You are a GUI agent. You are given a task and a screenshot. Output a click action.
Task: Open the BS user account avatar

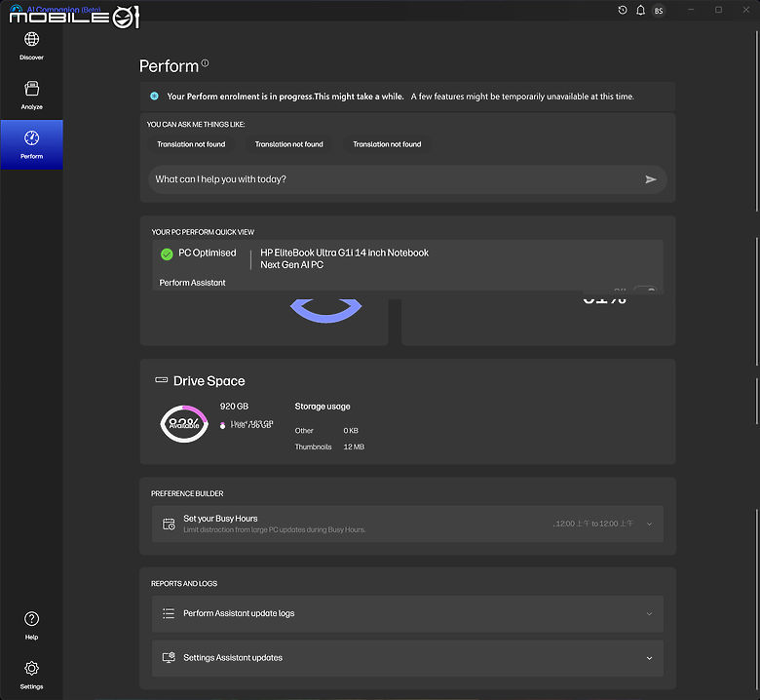659,11
